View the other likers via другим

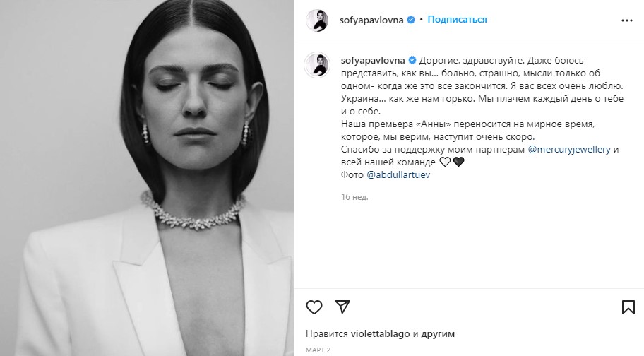coord(438,334)
